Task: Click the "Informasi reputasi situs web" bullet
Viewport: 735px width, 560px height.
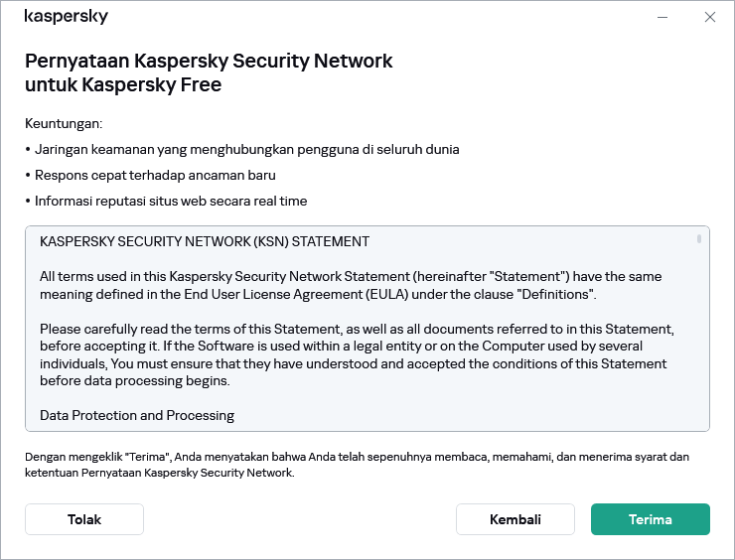Action: click(171, 202)
